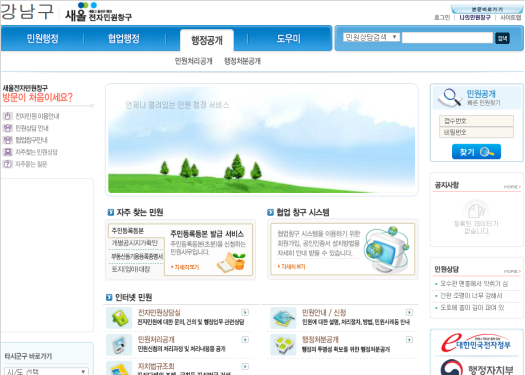Open the 도우미 menu tab
This screenshot has height=375, width=525.
click(x=288, y=39)
